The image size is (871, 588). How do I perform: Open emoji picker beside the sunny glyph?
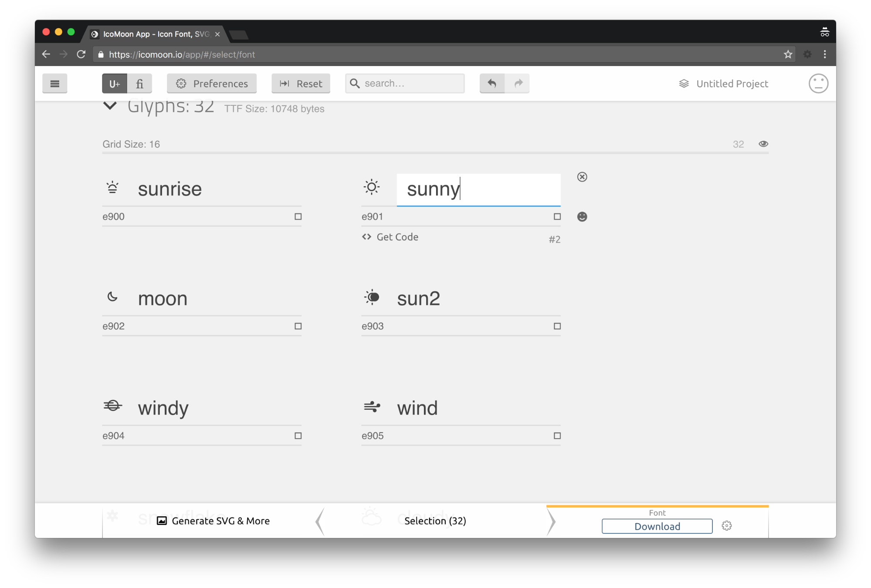pyautogui.click(x=582, y=216)
